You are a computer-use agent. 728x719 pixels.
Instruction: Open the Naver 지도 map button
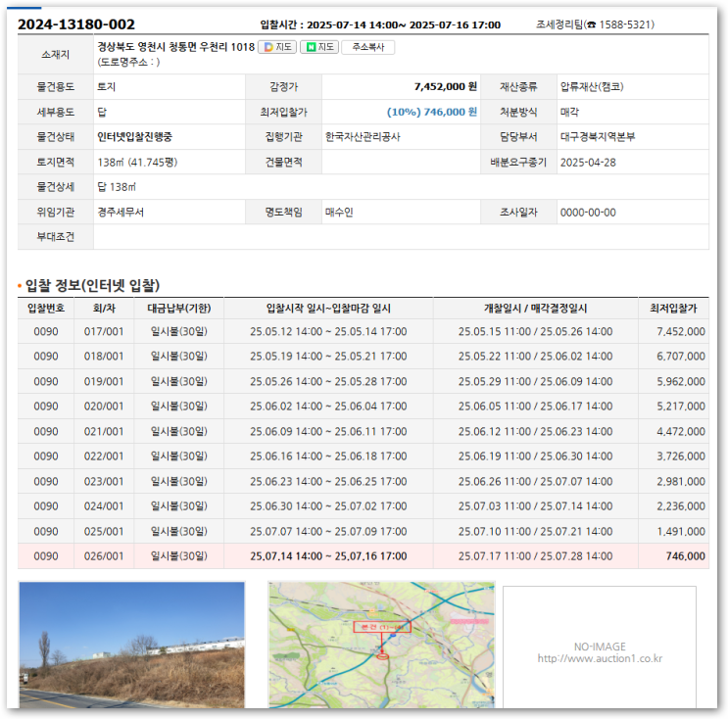pyautogui.click(x=319, y=47)
